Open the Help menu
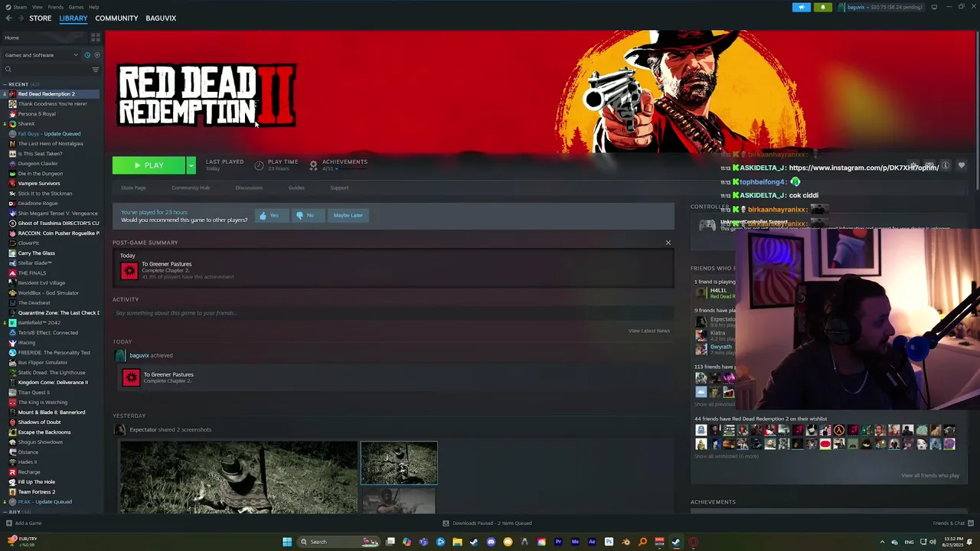This screenshot has height=551, width=980. 93,7
